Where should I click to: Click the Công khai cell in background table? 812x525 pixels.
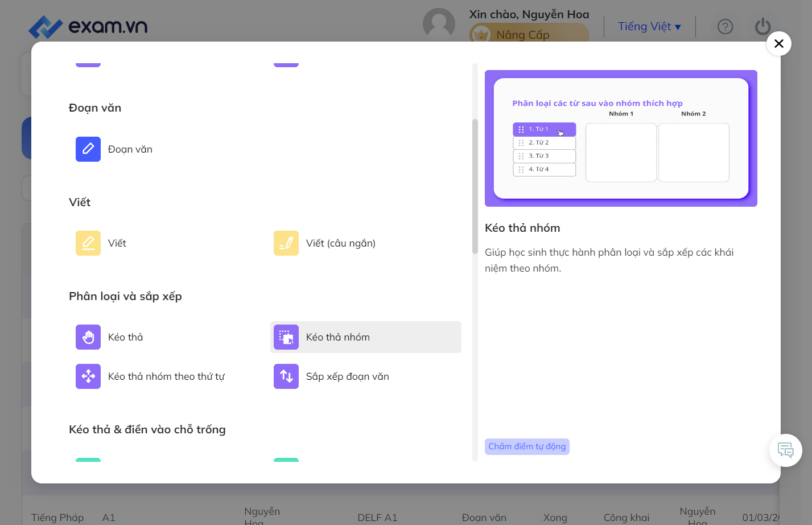626,518
